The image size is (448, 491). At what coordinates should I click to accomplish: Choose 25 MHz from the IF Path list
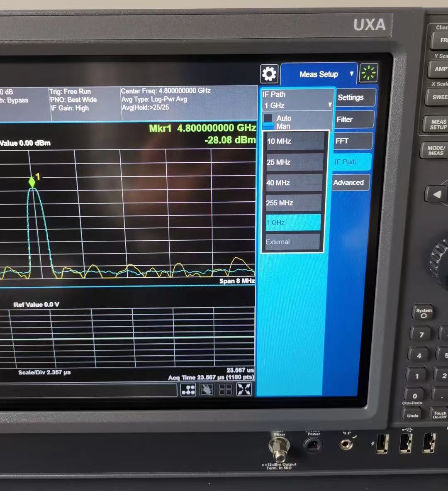[295, 162]
